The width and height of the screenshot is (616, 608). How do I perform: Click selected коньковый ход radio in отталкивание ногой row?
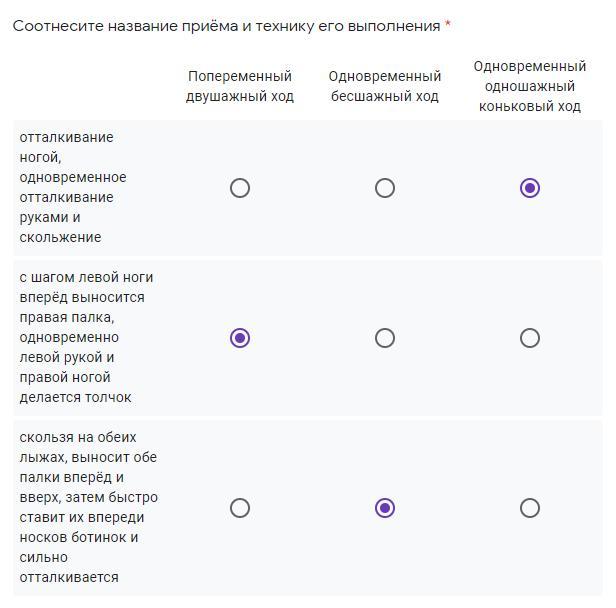pyautogui.click(x=530, y=188)
